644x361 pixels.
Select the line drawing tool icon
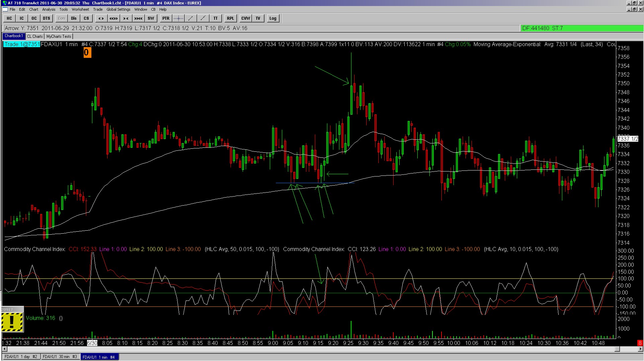[x=190, y=18]
